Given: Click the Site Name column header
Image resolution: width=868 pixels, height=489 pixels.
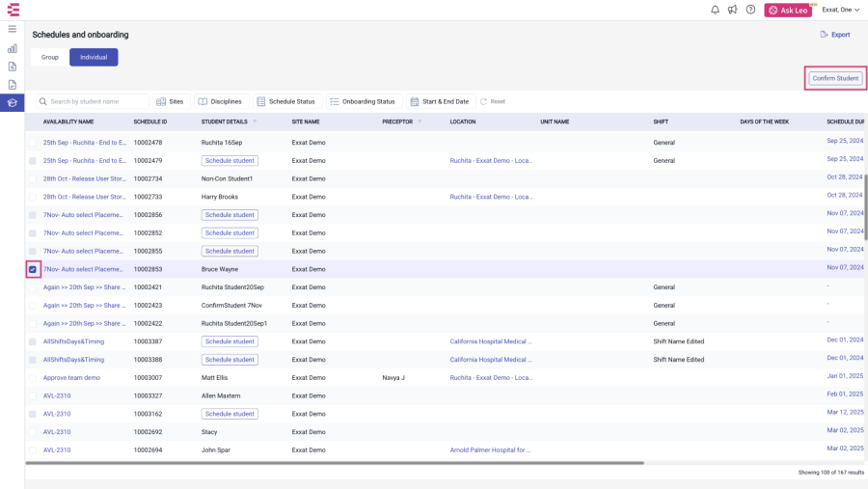Looking at the screenshot, I should pyautogui.click(x=306, y=122).
